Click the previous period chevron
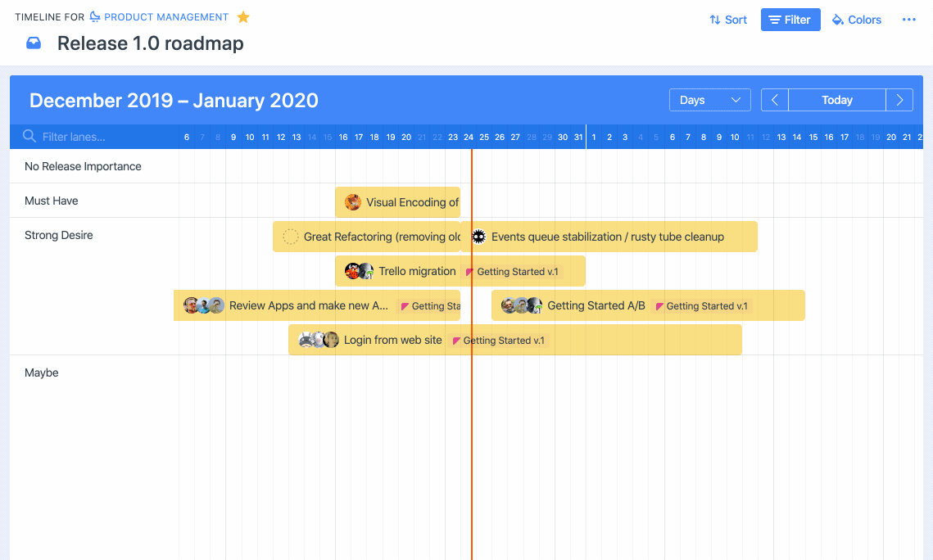 coord(773,99)
